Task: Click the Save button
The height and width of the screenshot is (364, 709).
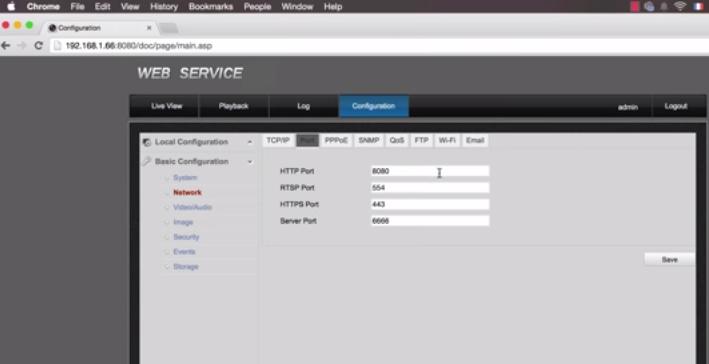Action: (x=669, y=260)
